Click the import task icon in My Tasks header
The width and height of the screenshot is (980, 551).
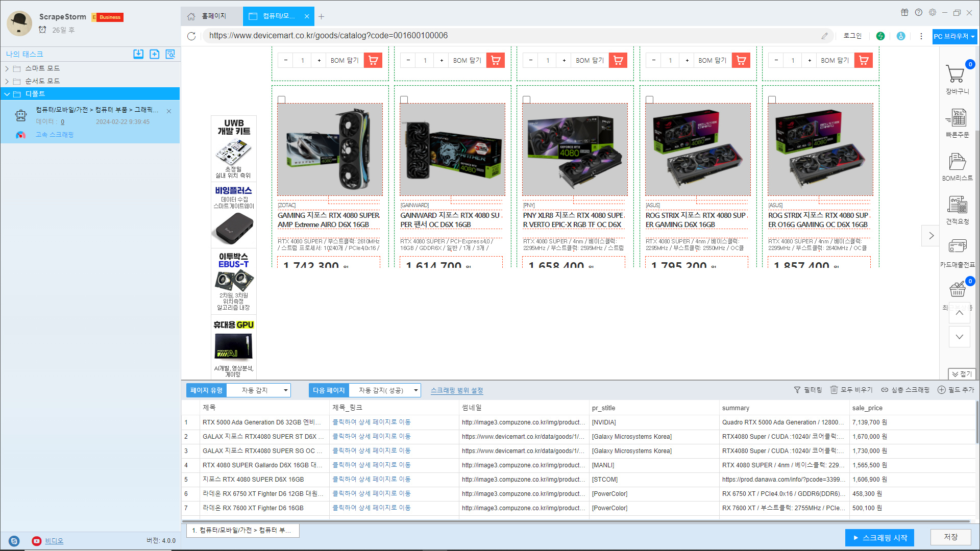pyautogui.click(x=138, y=54)
